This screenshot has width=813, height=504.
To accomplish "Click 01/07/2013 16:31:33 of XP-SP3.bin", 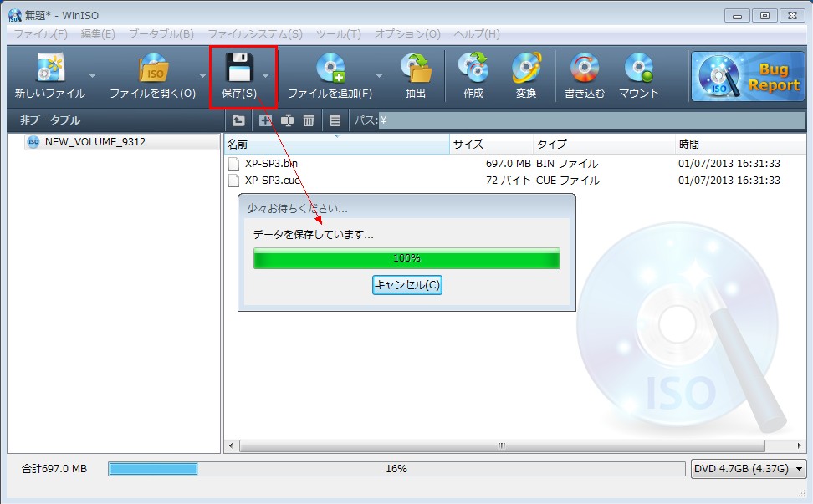I will tap(729, 164).
